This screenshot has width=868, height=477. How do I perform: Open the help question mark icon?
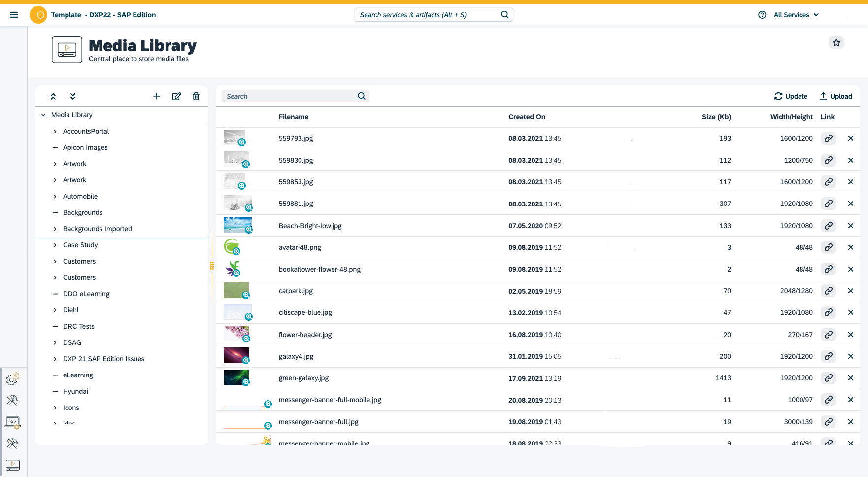pos(762,15)
